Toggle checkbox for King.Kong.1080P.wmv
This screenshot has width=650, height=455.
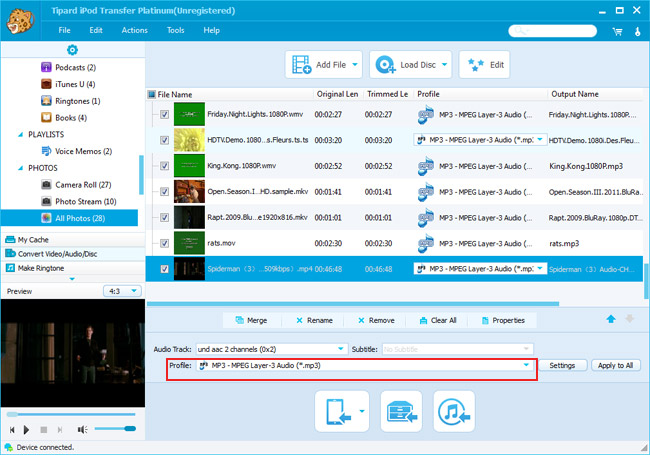[165, 166]
